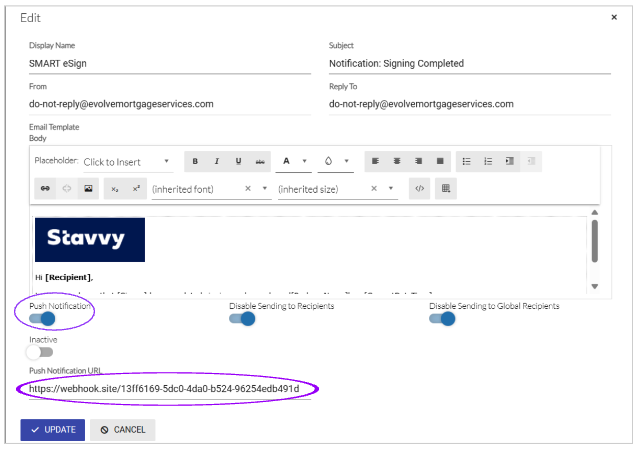640x451 pixels.
Task: Expand the inherited font dropdown
Action: (265, 189)
